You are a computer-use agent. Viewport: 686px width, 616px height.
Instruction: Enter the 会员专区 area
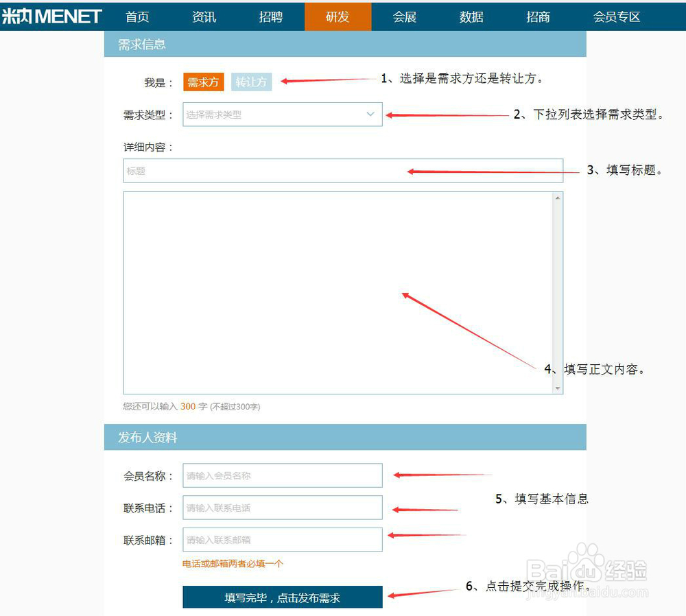click(615, 16)
